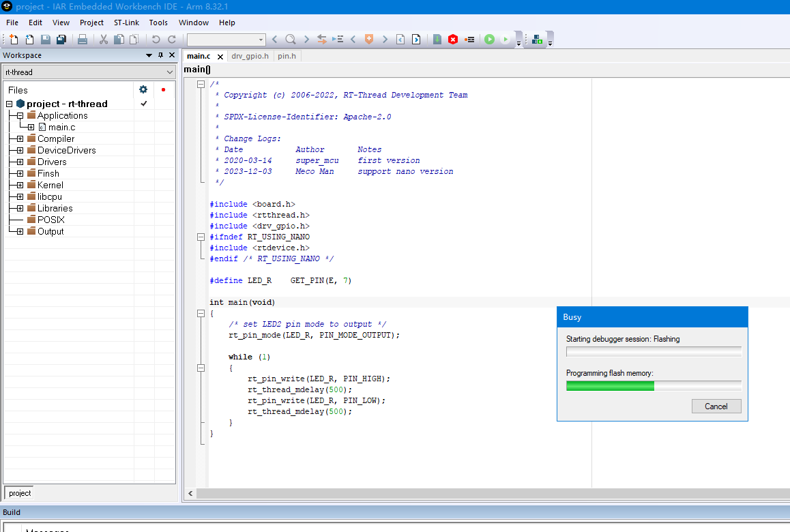This screenshot has width=790, height=532.
Task: Print the document using printer icon
Action: pyautogui.click(x=83, y=40)
